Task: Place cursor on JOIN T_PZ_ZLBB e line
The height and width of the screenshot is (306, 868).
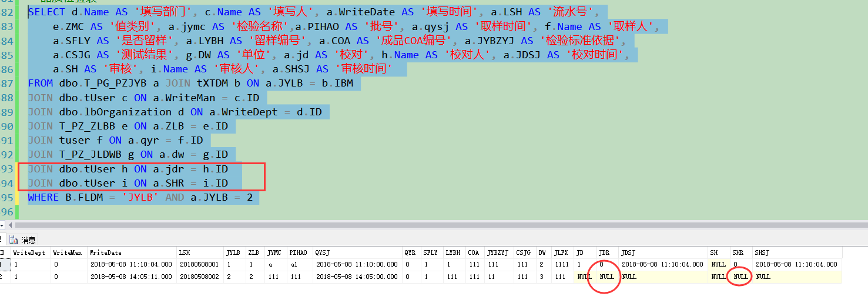Action: coord(128,126)
